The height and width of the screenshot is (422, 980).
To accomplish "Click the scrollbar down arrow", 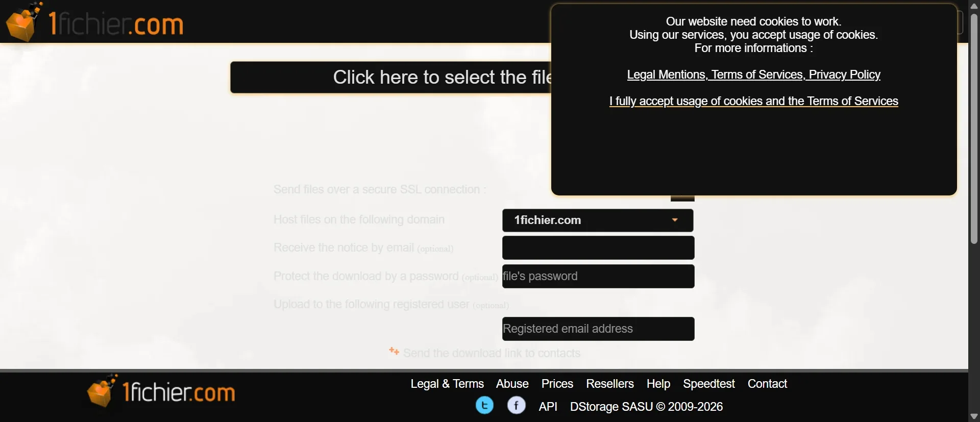I will click(x=974, y=416).
